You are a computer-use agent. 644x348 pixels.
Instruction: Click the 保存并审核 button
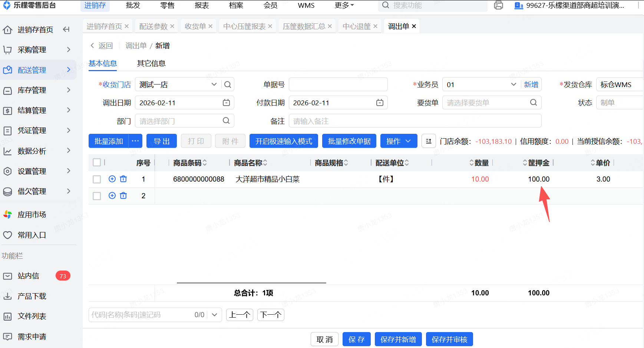pyautogui.click(x=449, y=339)
